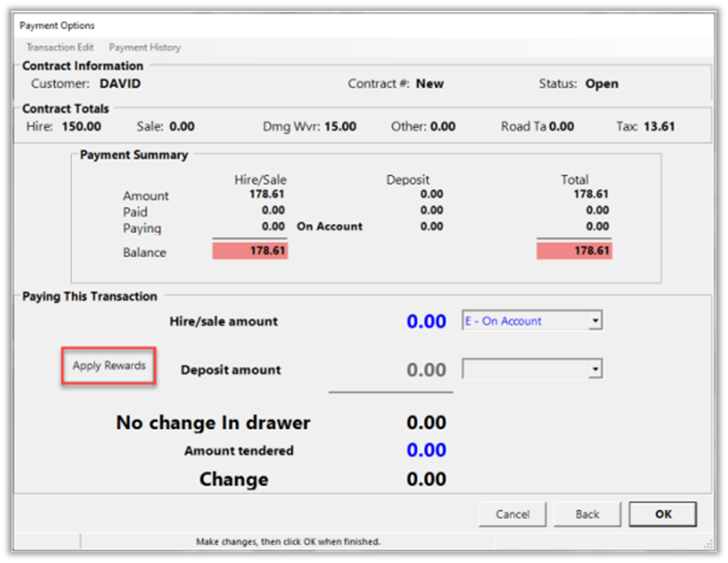
Task: Click the red Hire/Sale balance box
Action: (x=250, y=251)
